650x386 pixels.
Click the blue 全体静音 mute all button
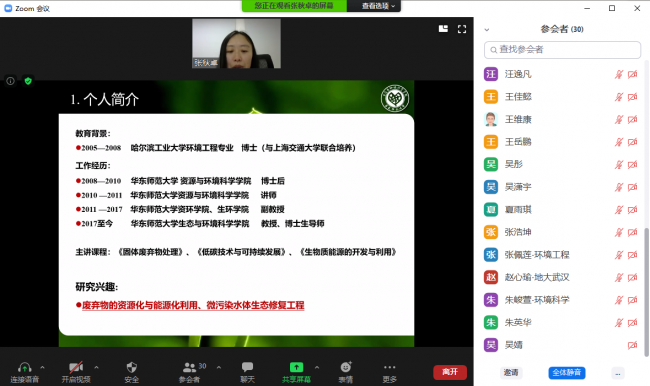567,372
